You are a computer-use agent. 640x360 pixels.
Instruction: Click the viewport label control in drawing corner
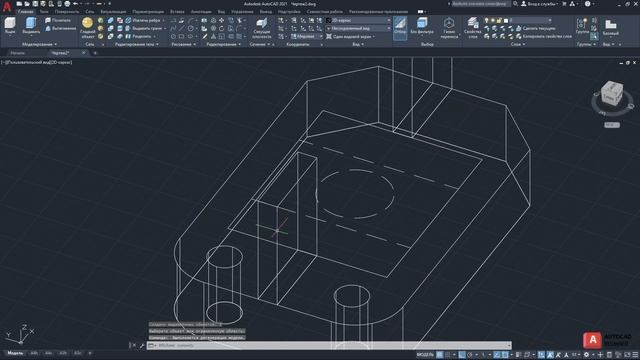tap(36, 62)
